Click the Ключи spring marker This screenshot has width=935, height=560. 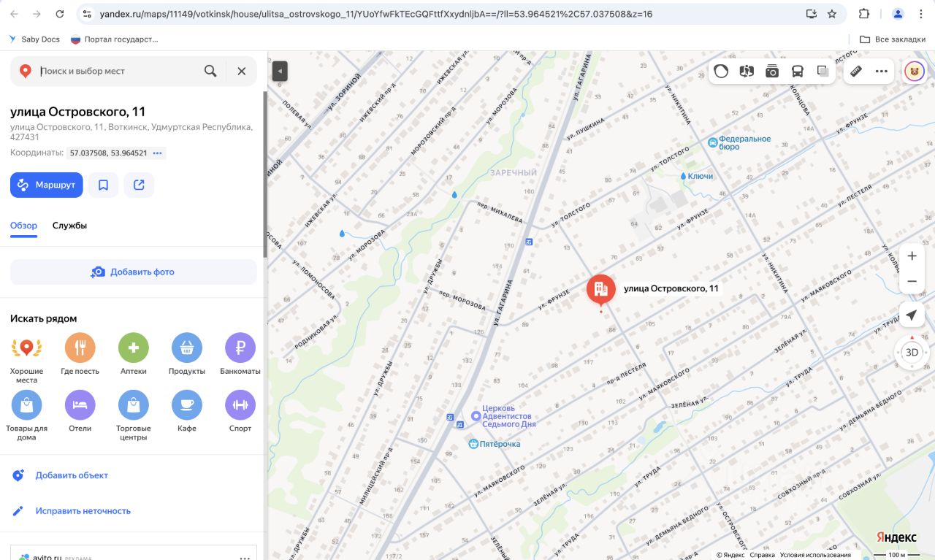pos(696,176)
